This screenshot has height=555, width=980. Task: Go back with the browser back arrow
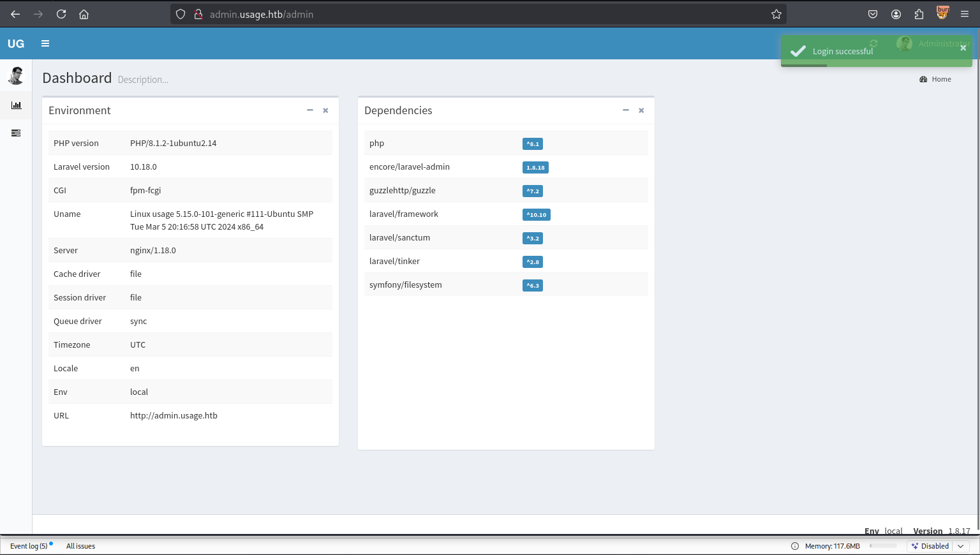coord(15,14)
